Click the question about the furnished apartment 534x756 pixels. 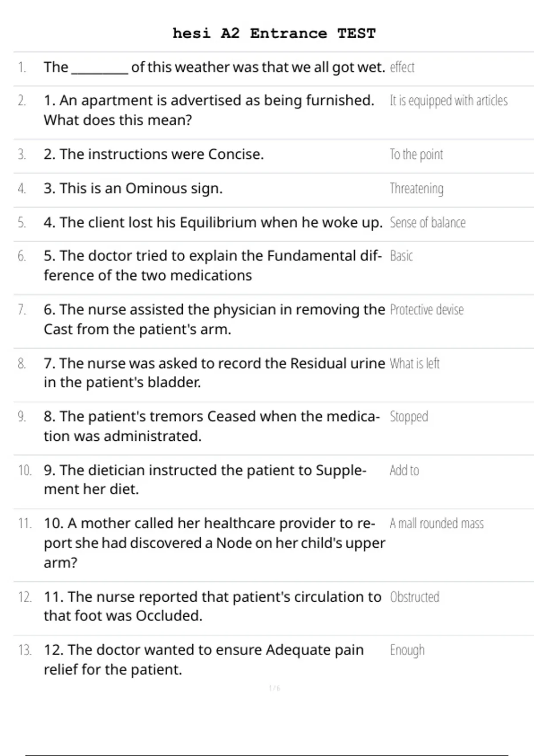pos(209,110)
